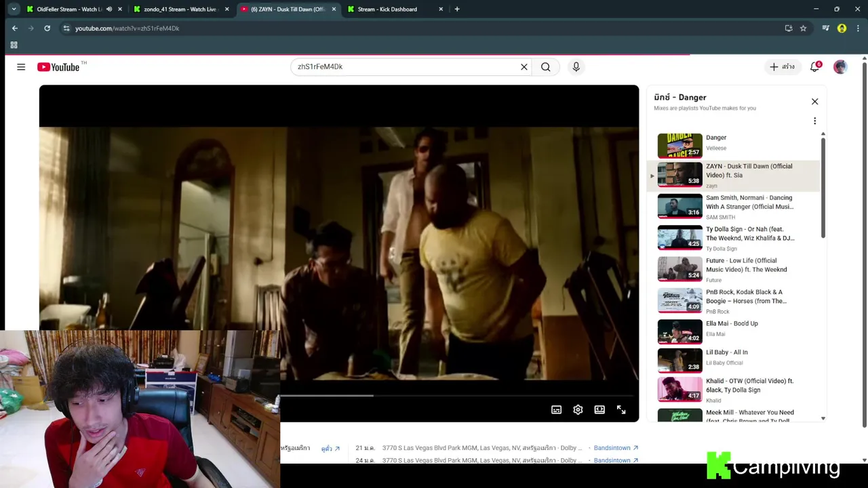Play Danger by Velleese from the mix
This screenshot has width=868, height=488.
tap(732, 144)
